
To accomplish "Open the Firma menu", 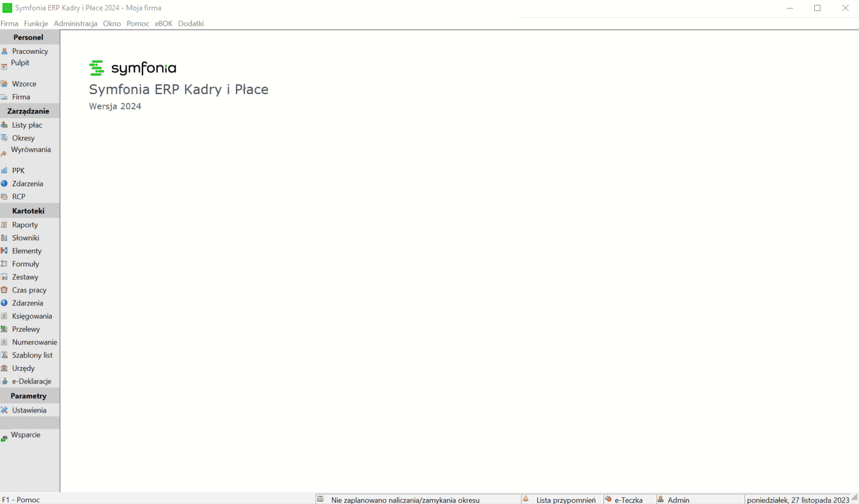I will (x=9, y=23).
